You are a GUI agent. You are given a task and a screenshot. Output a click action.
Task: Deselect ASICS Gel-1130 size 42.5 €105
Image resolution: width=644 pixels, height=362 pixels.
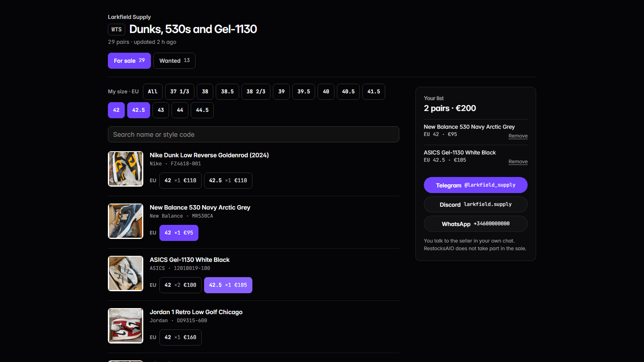pyautogui.click(x=228, y=285)
